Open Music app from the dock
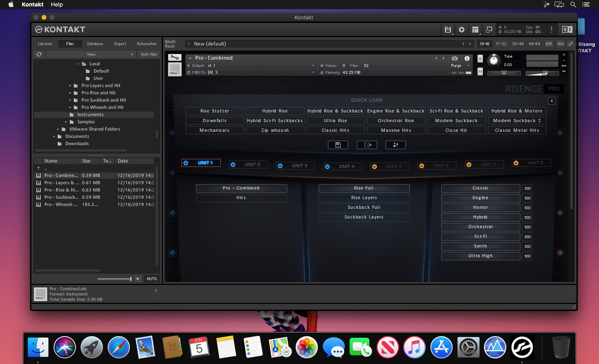The height and width of the screenshot is (364, 599). pyautogui.click(x=414, y=347)
